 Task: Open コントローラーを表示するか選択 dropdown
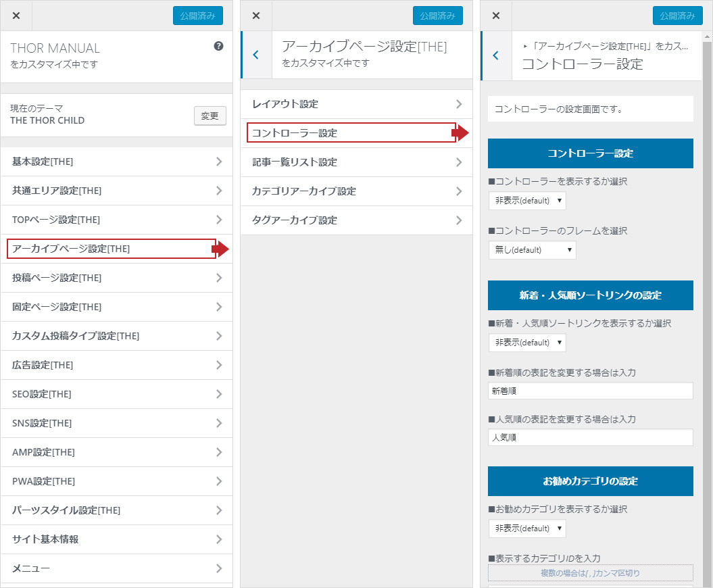[527, 201]
